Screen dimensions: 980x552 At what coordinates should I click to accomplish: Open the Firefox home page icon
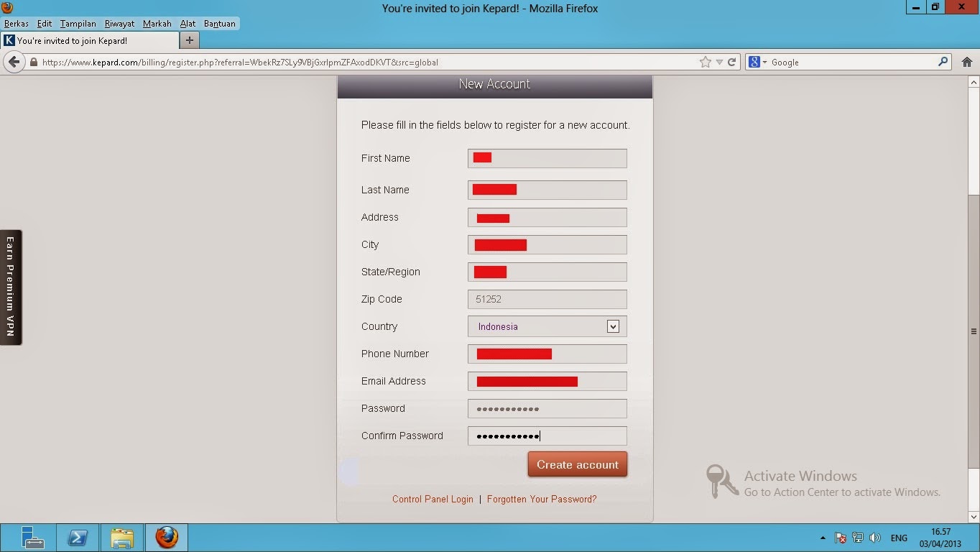coord(967,62)
